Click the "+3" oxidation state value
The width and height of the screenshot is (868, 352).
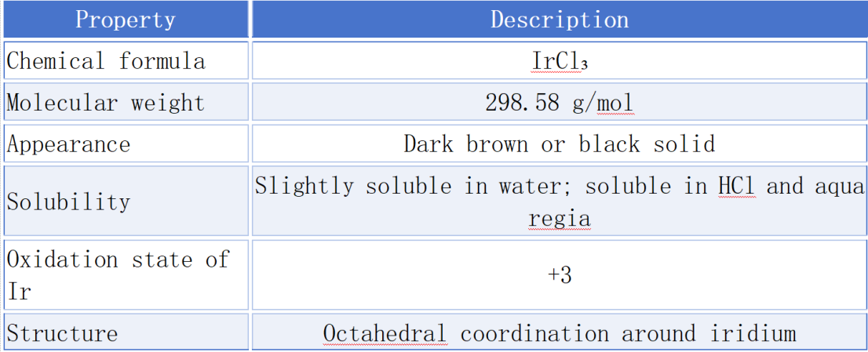pyautogui.click(x=559, y=275)
